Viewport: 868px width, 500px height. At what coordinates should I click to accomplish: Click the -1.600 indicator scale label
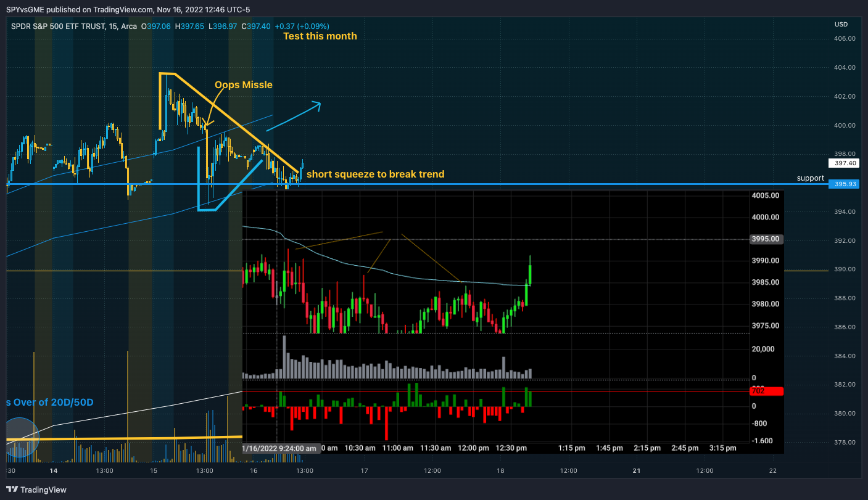[x=764, y=441]
